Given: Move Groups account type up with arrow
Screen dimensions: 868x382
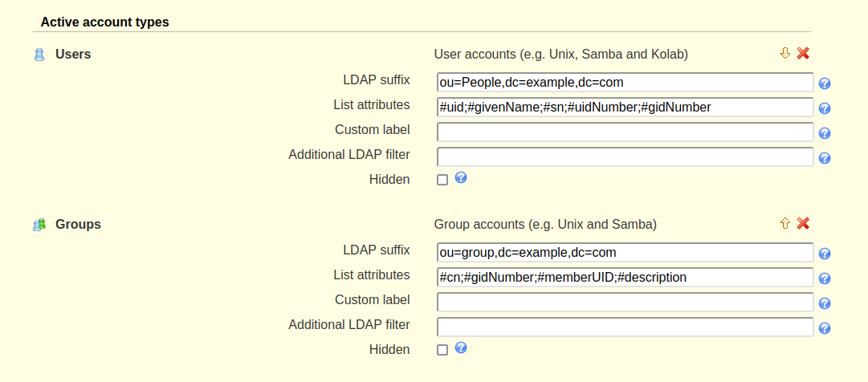Looking at the screenshot, I should pyautogui.click(x=785, y=224).
